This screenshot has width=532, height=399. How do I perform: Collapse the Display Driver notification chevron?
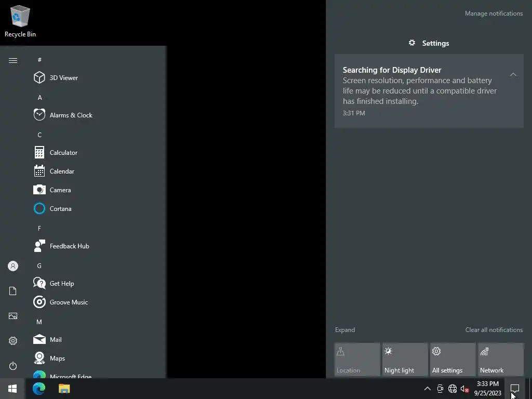point(513,74)
